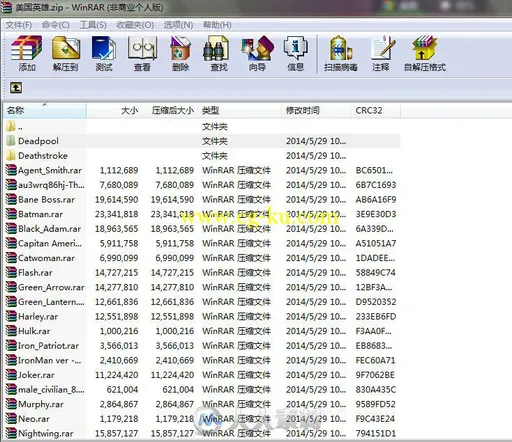Viewport: 512px width, 442px height.
Task: Click CRC32 value 830A435C
Action: (x=376, y=390)
